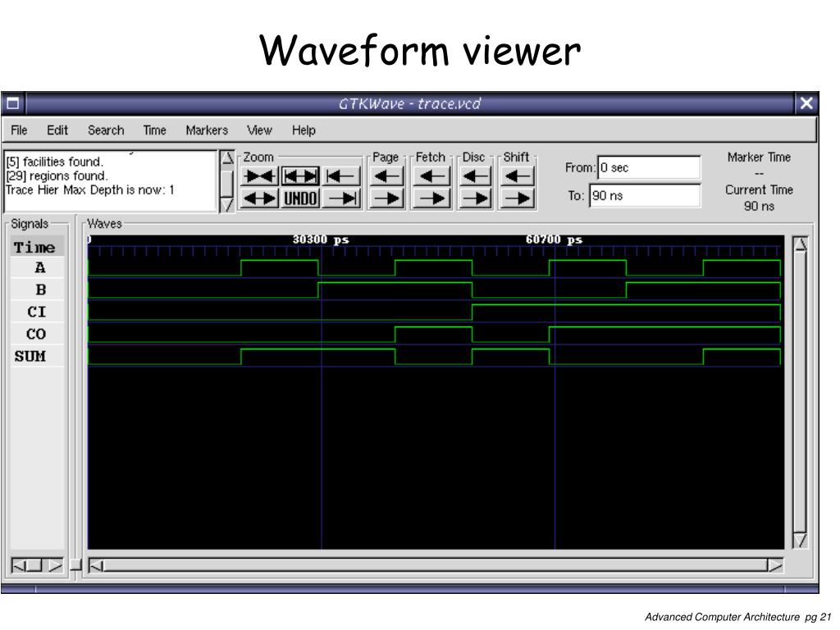Click the waves horizontal scroll right arrow
The width and height of the screenshot is (840, 630).
[774, 566]
